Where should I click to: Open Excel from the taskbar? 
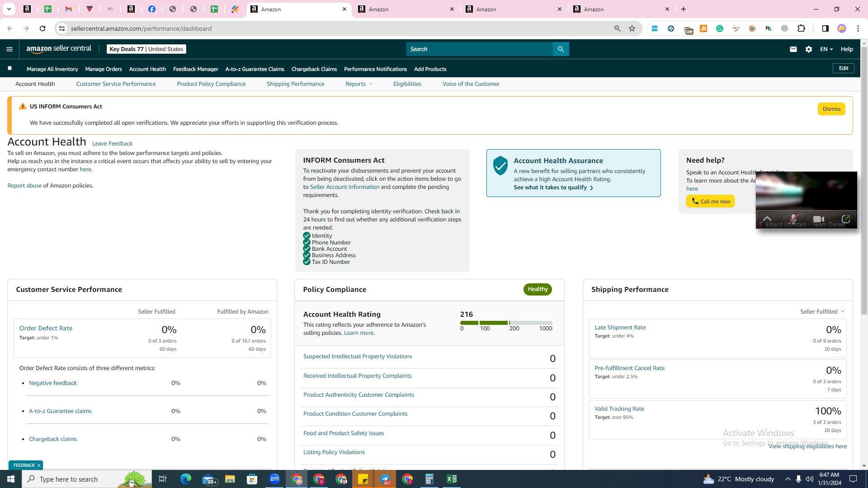pos(452,479)
